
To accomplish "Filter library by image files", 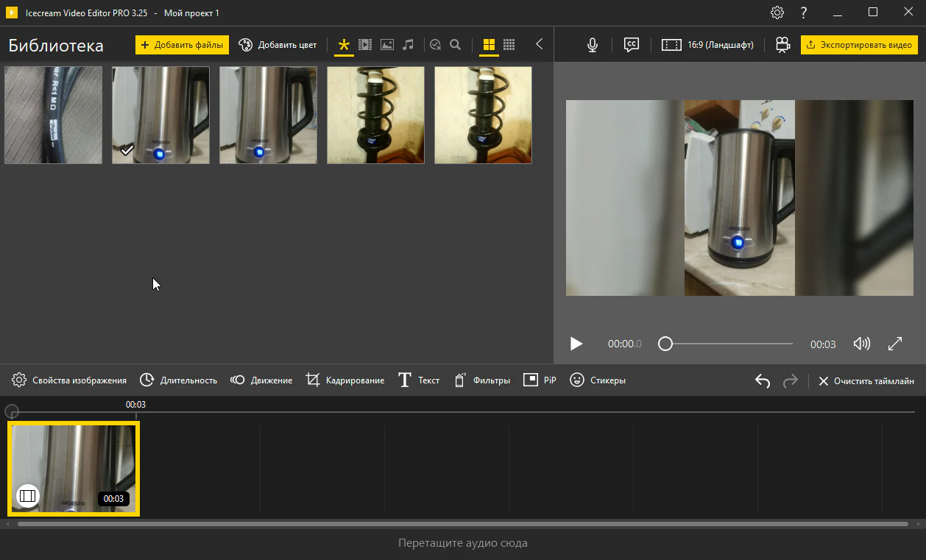I will point(386,45).
